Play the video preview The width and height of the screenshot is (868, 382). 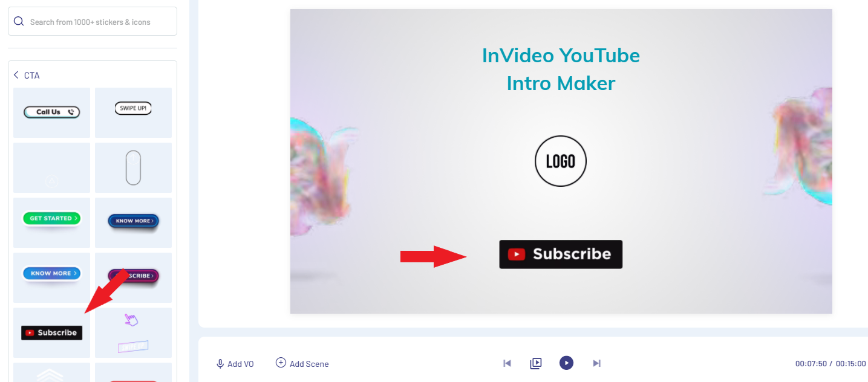click(566, 363)
